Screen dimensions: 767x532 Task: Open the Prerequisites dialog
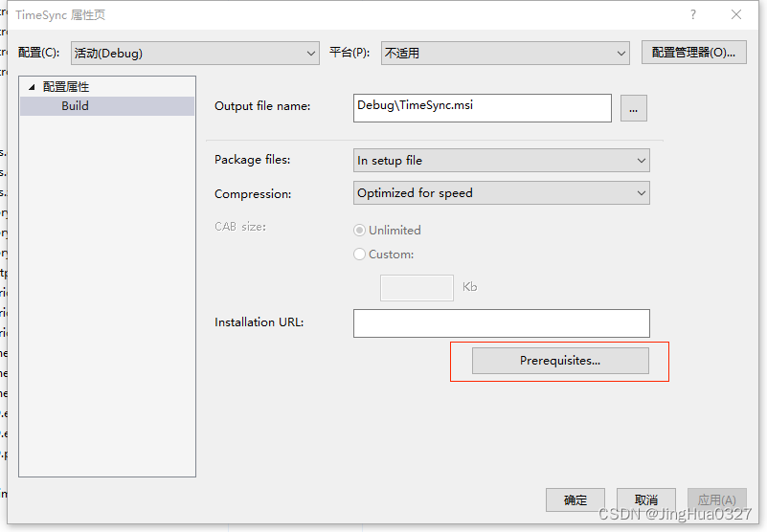560,361
